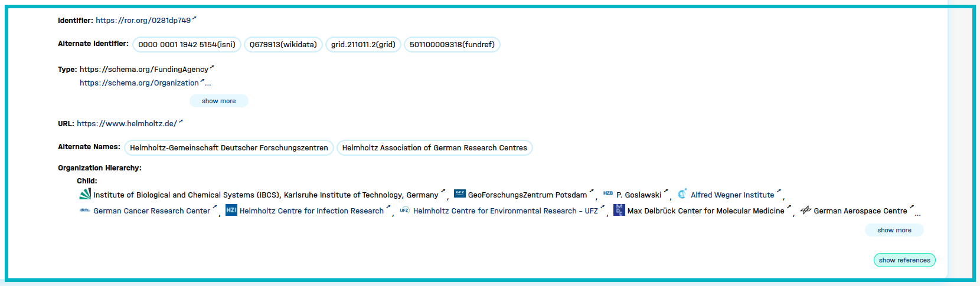Show more child organizations

(894, 230)
